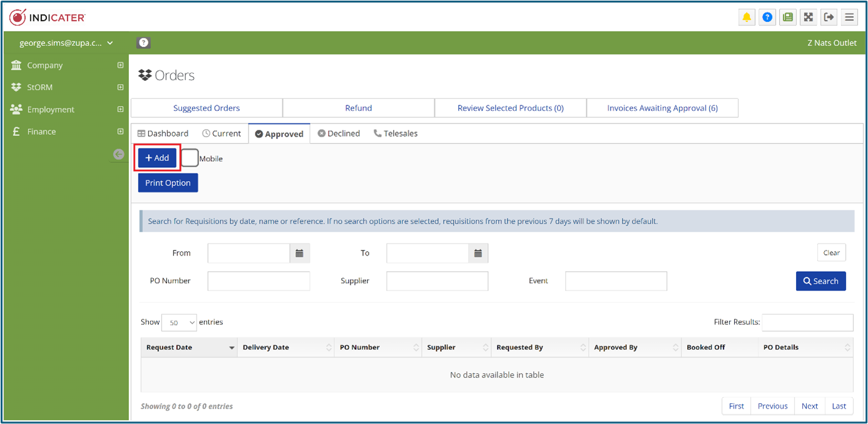Image resolution: width=868 pixels, height=424 pixels.
Task: Open Review Selected Products (0)
Action: tap(511, 108)
